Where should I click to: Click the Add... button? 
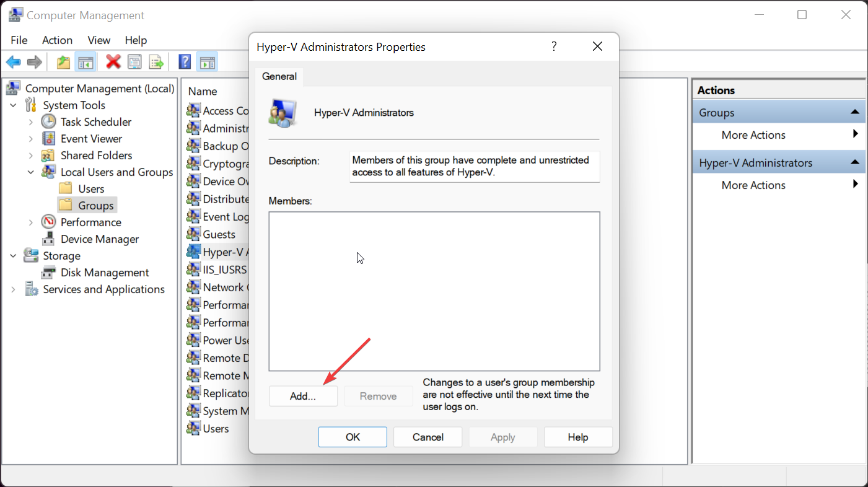pyautogui.click(x=303, y=396)
